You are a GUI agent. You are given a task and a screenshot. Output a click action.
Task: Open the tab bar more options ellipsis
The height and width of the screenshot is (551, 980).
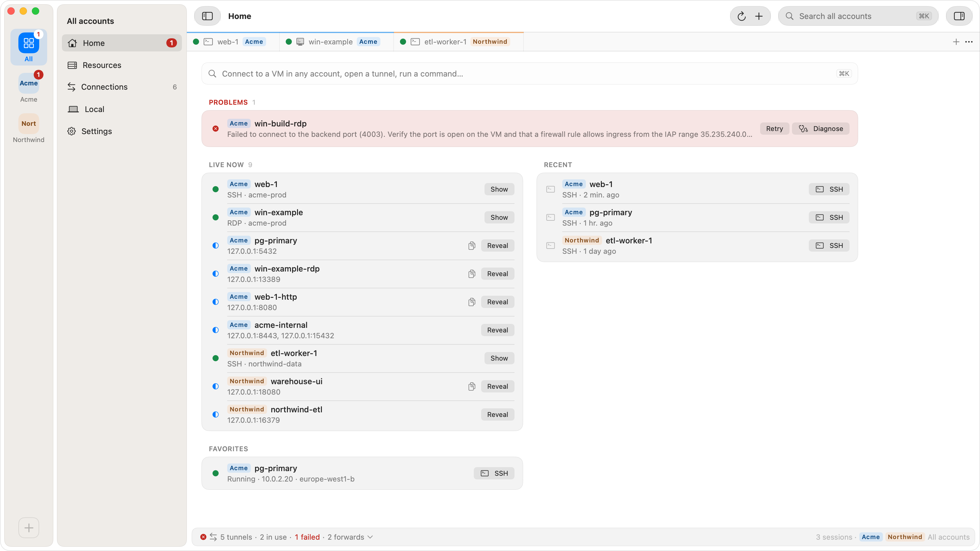[x=969, y=42]
